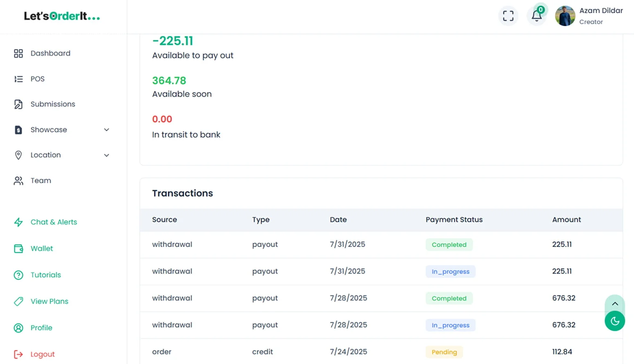634x364 pixels.
Task: Open the notifications bell
Action: [x=536, y=16]
